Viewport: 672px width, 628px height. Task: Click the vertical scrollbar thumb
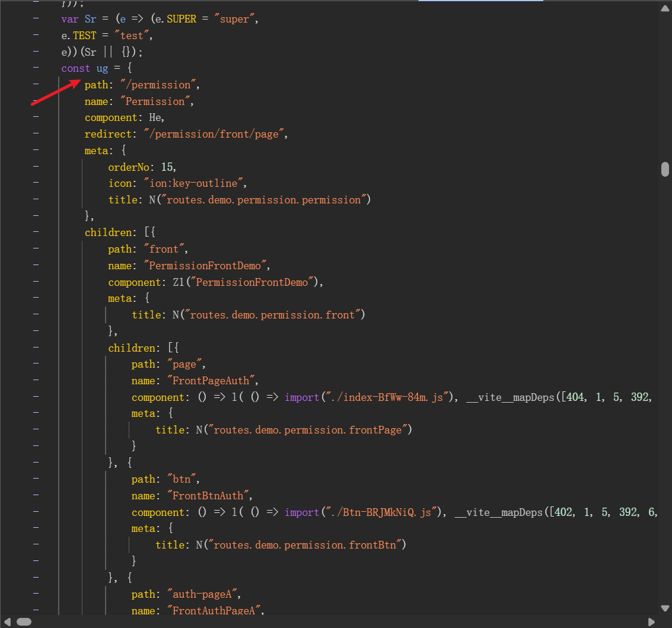coord(665,169)
